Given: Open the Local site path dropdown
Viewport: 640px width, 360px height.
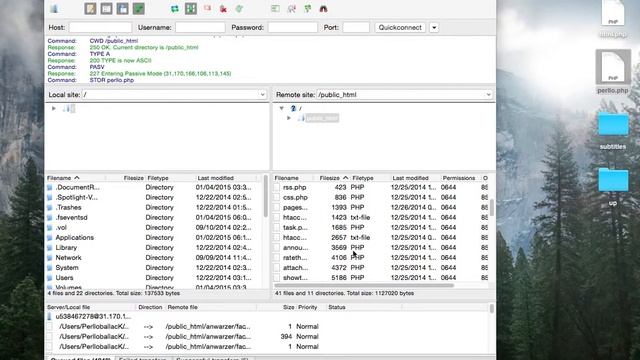Looking at the screenshot, I should (262, 95).
